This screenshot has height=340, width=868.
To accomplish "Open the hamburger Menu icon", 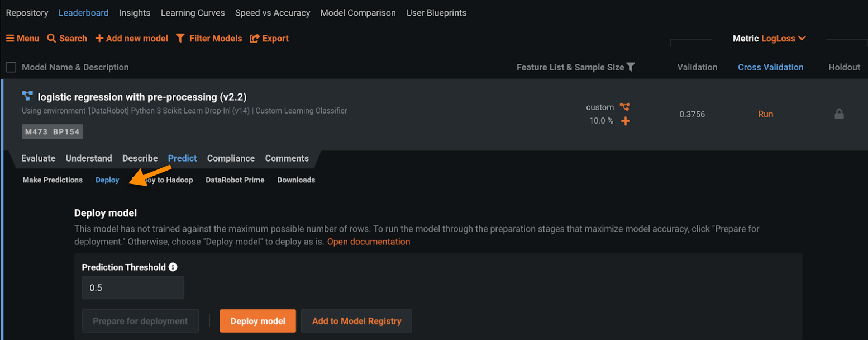I will (10, 39).
